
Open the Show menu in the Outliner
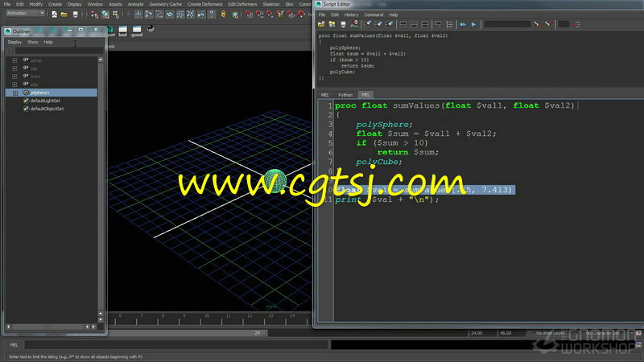pos(33,42)
